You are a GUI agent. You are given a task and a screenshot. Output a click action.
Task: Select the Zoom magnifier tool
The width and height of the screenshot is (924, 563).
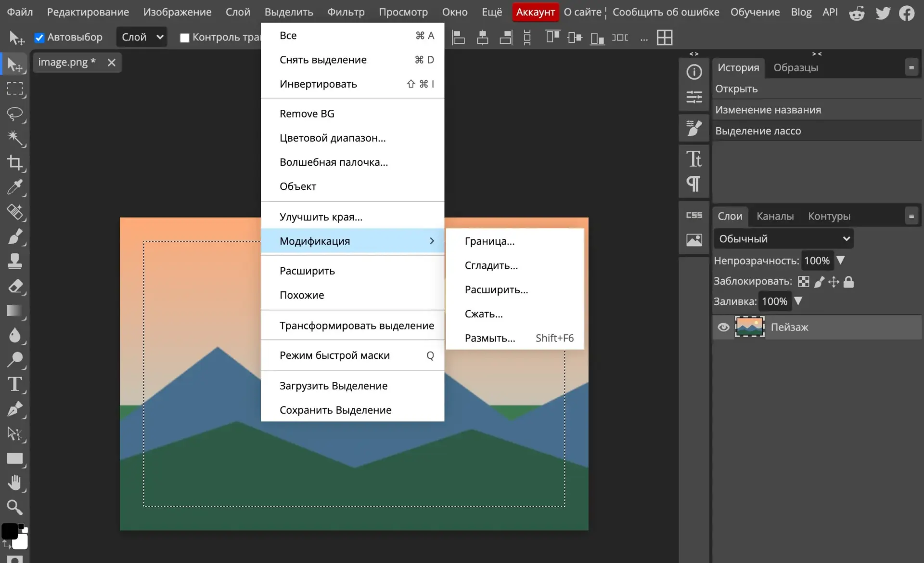(x=14, y=507)
